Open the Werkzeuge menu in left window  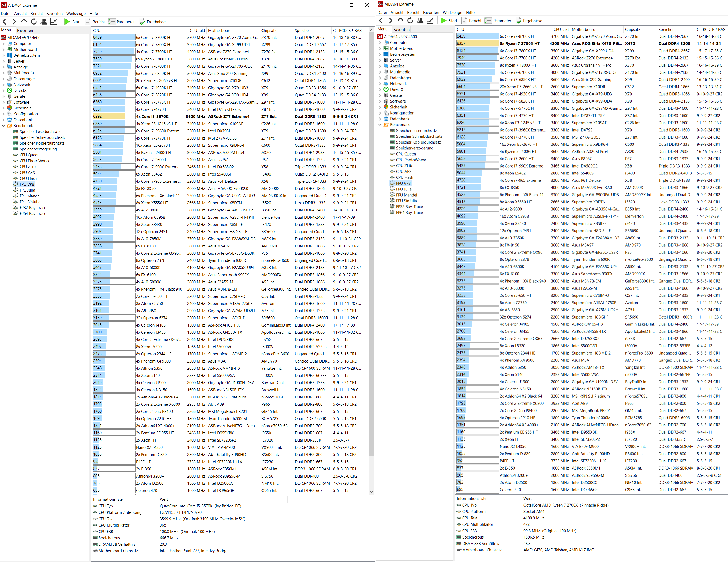(76, 13)
